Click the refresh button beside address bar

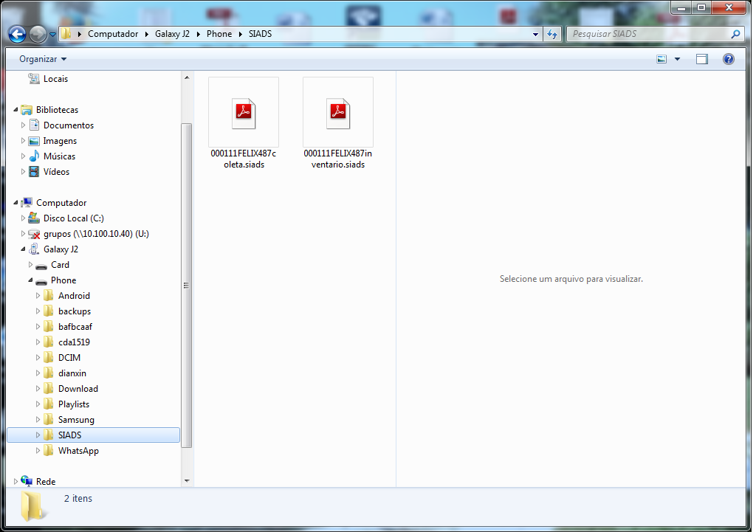pos(552,34)
